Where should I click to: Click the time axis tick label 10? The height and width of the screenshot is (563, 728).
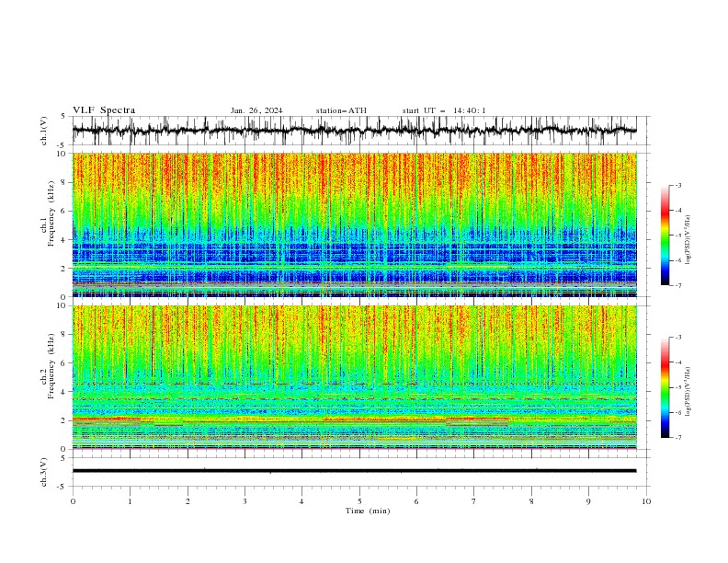[646, 501]
